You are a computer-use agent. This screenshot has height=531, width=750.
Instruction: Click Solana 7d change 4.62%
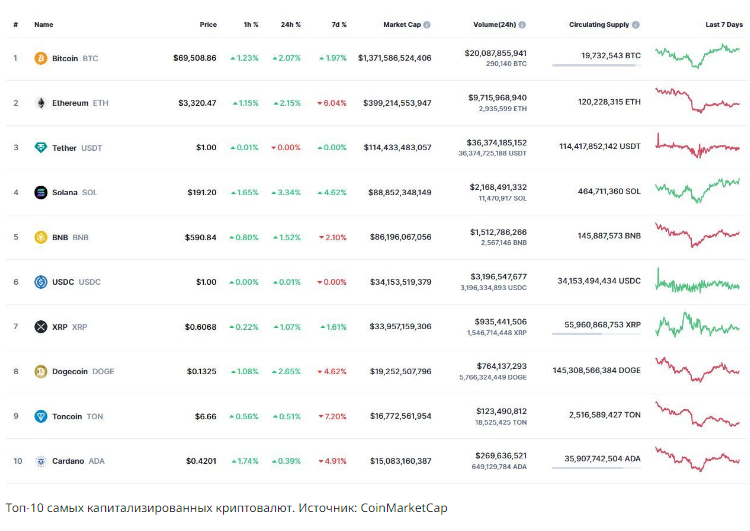(332, 192)
